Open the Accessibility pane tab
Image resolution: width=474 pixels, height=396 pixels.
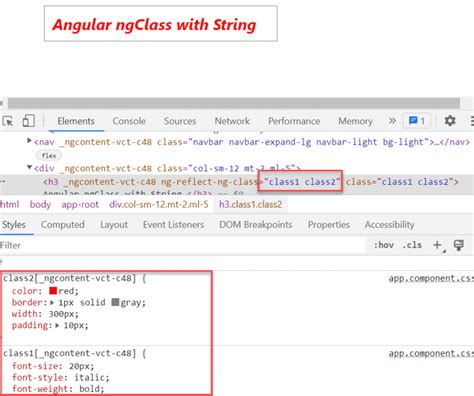click(x=389, y=225)
